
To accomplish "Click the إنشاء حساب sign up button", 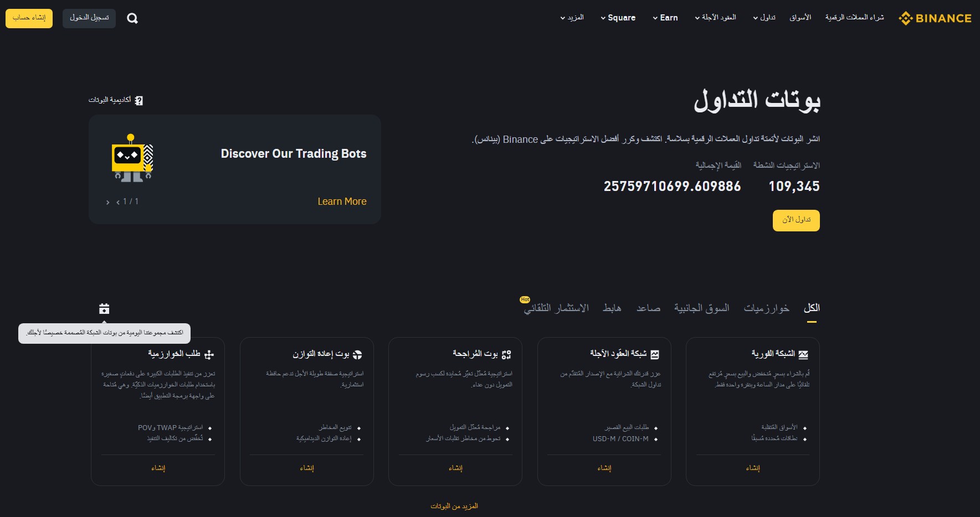I will coord(29,18).
